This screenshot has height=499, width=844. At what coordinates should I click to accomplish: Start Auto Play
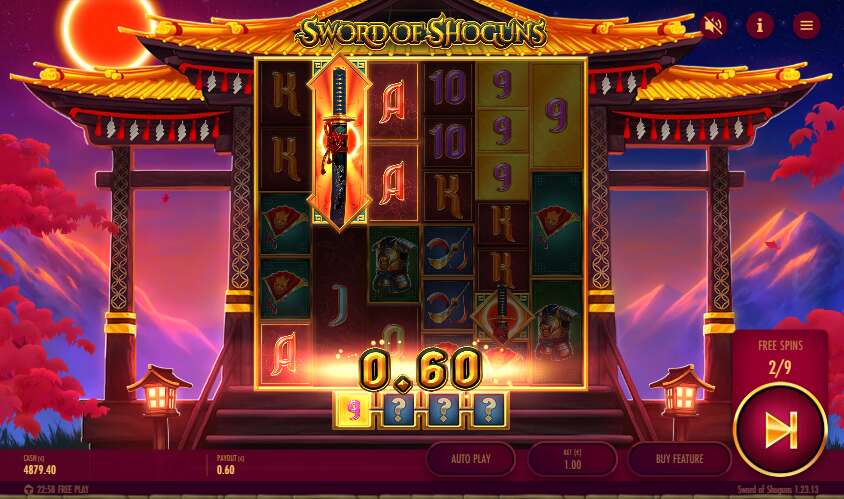click(470, 459)
